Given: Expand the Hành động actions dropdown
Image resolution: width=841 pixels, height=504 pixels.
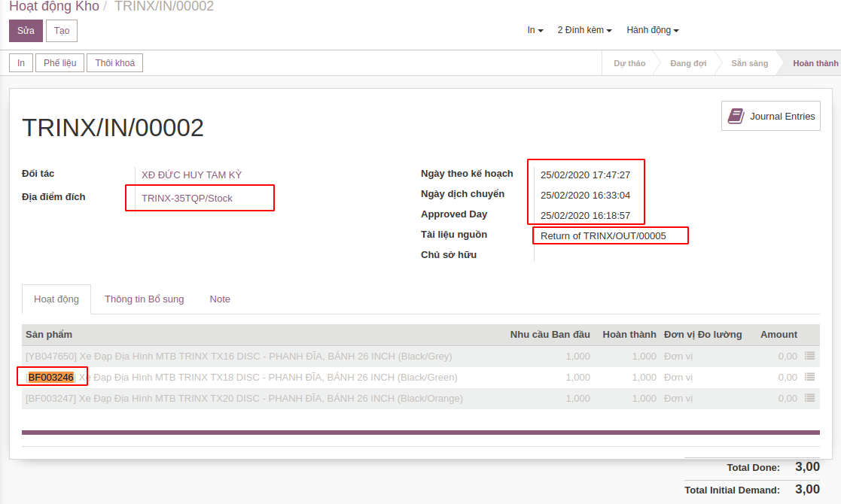Looking at the screenshot, I should tap(653, 30).
